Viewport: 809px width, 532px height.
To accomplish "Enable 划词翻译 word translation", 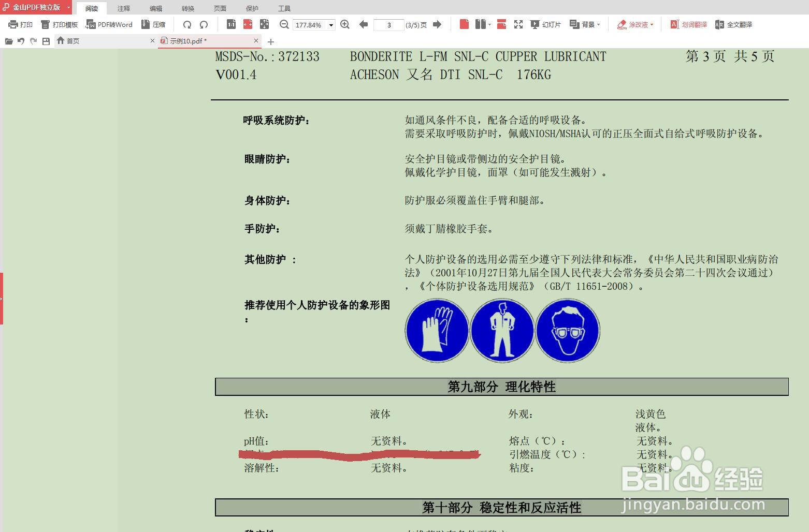I will [x=688, y=24].
